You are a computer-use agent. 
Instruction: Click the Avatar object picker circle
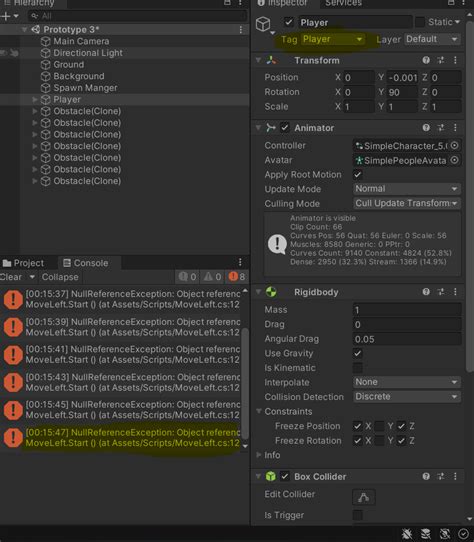[454, 160]
